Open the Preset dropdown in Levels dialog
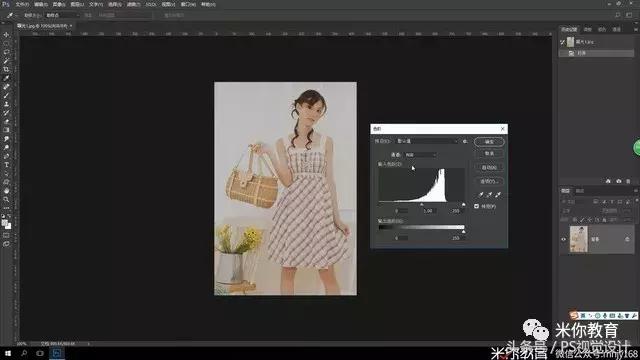 428,141
